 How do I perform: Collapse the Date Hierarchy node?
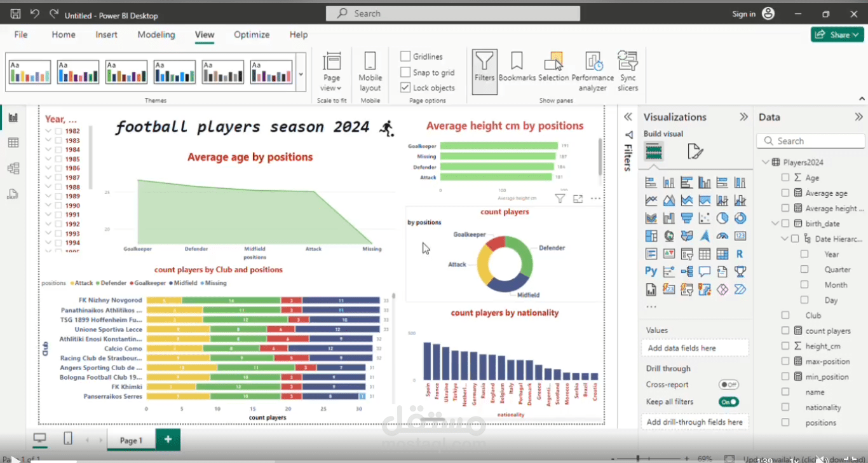(x=785, y=238)
